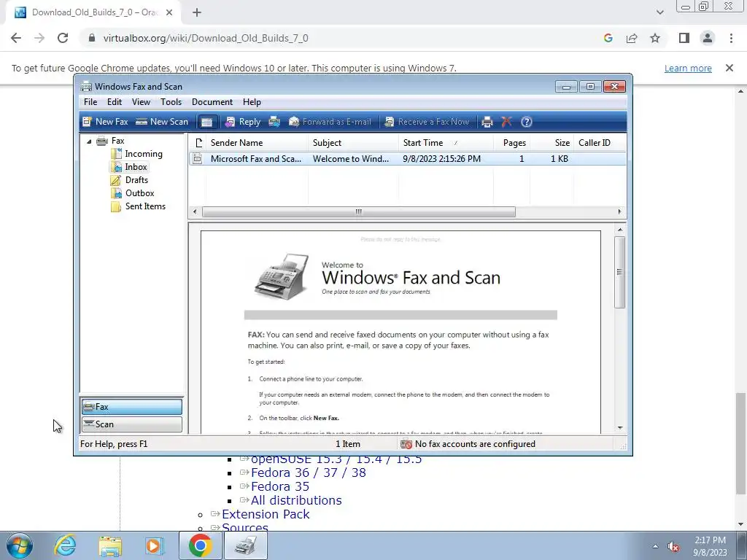Sort by Pages column header
The height and width of the screenshot is (560, 747).
pyautogui.click(x=511, y=143)
